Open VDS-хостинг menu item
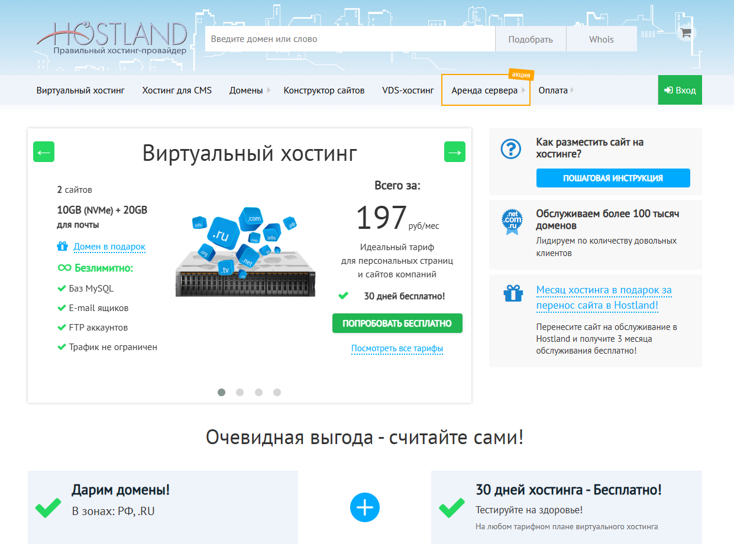The width and height of the screenshot is (734, 560). 408,90
